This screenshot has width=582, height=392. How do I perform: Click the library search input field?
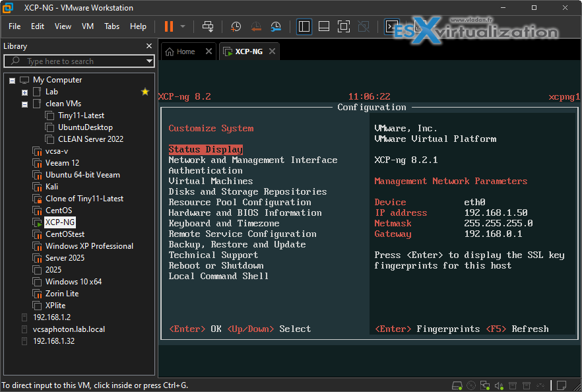click(x=79, y=61)
